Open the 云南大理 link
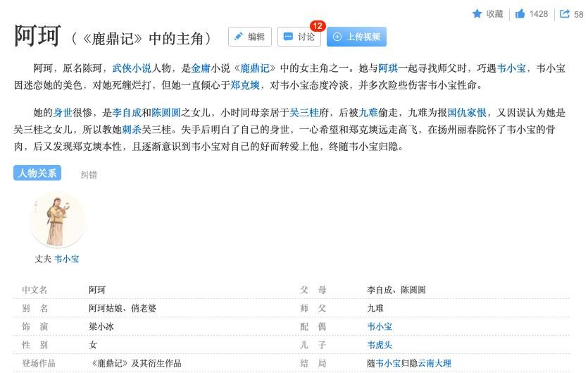 [x=434, y=363]
